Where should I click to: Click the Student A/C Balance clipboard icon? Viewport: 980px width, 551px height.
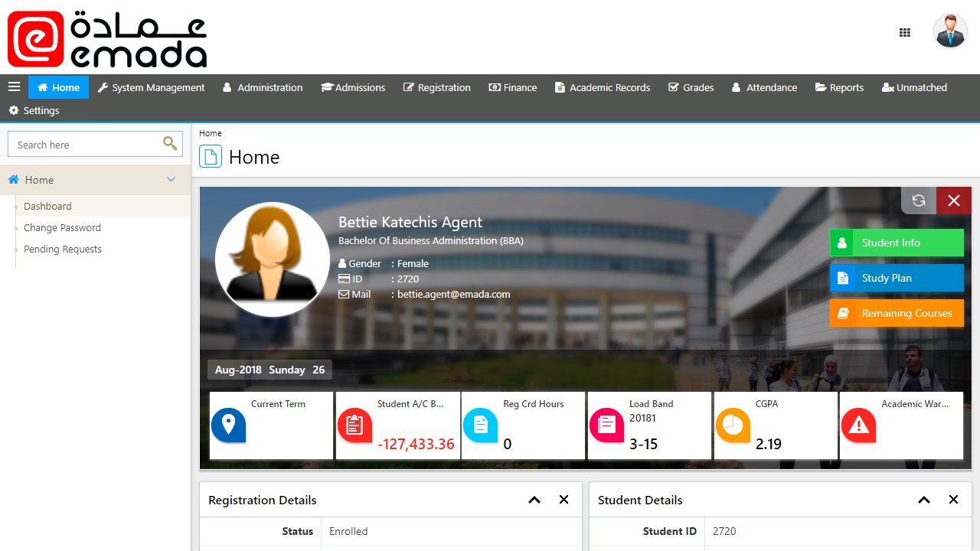coord(354,425)
